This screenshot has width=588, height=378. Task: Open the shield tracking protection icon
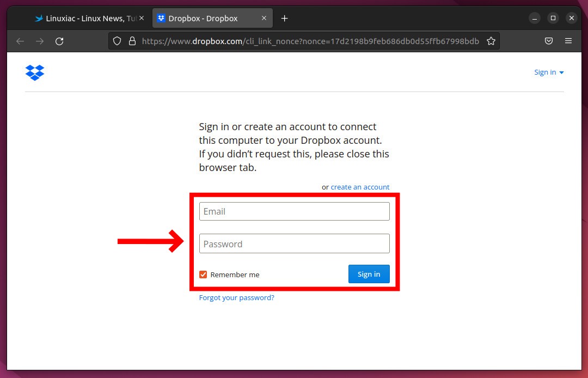[x=117, y=41]
